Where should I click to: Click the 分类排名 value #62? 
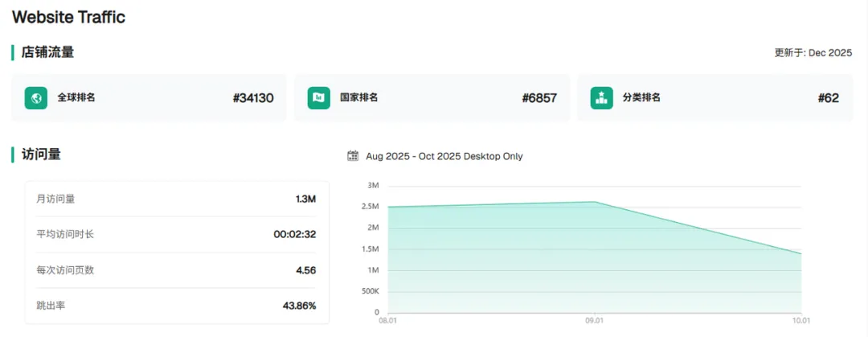tap(828, 98)
